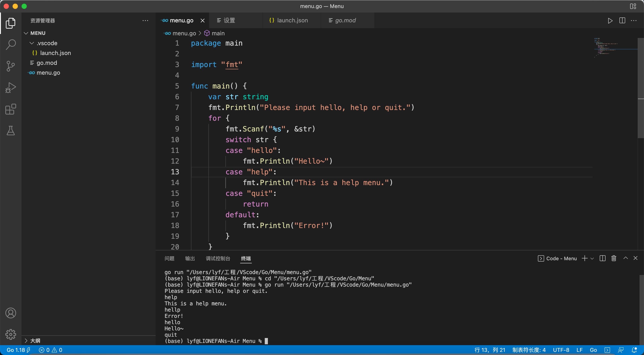
Task: Select the Go language mode
Action: tap(593, 350)
